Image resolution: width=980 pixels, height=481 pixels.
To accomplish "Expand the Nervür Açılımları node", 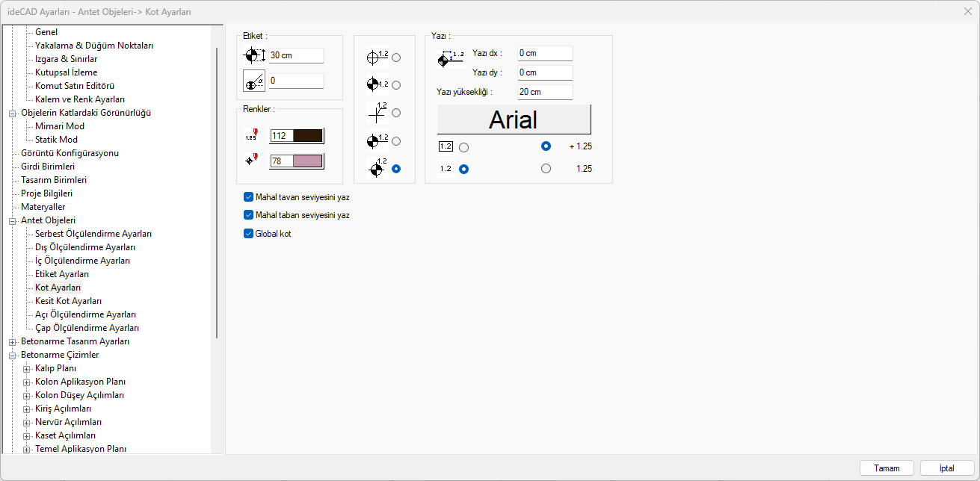I will tap(26, 423).
